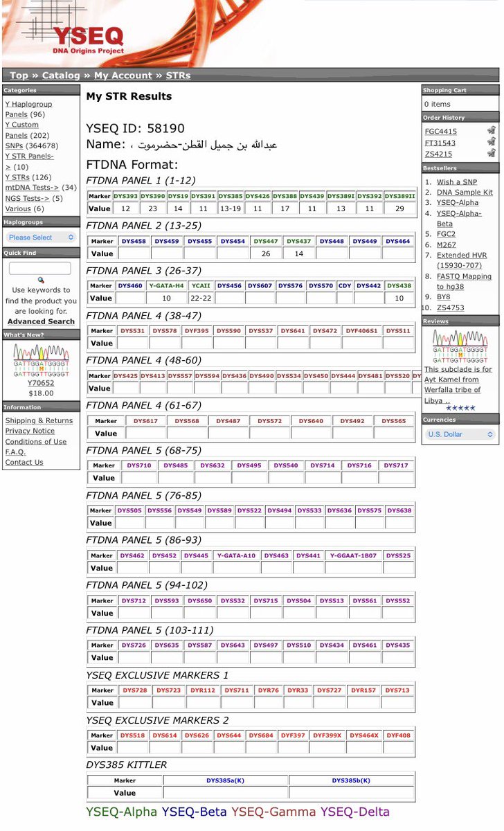
Task: Click the Quick Find magnifier search icon
Action: click(41, 280)
